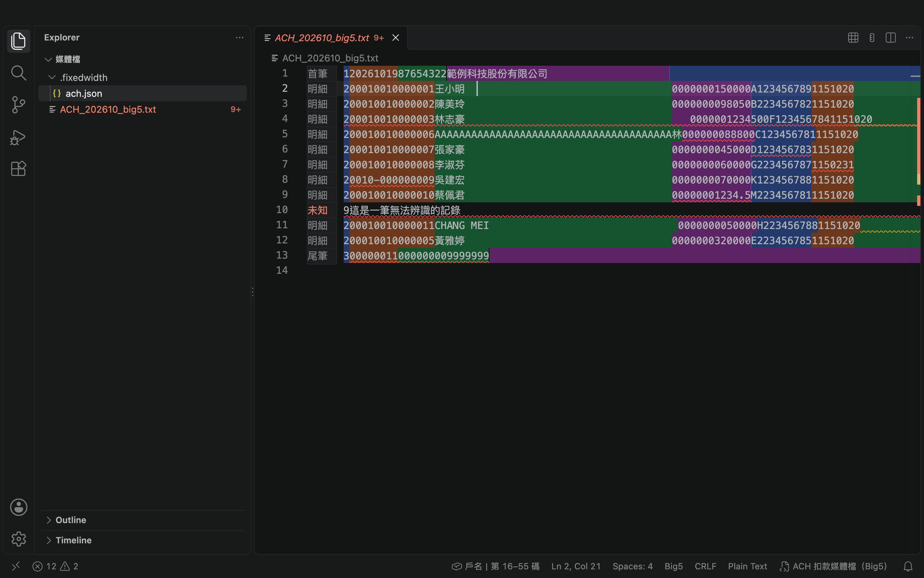Open the notifications bell in status bar
The image size is (924, 578).
908,566
